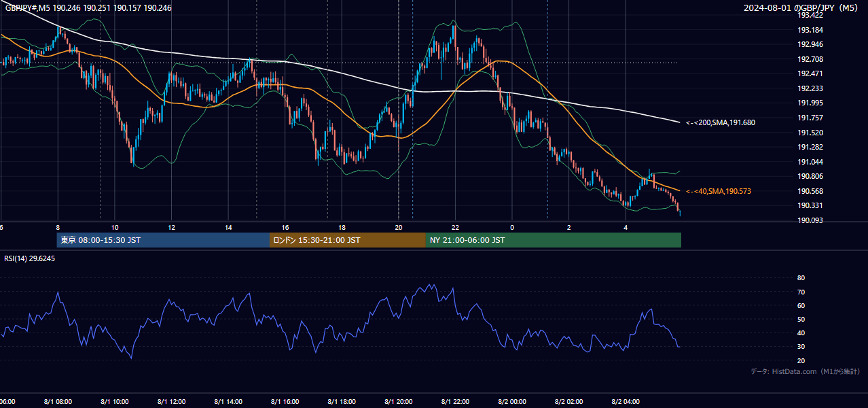This screenshot has width=868, height=408.
Task: Click the 8/1 10:00 time axis label
Action: click(x=114, y=402)
